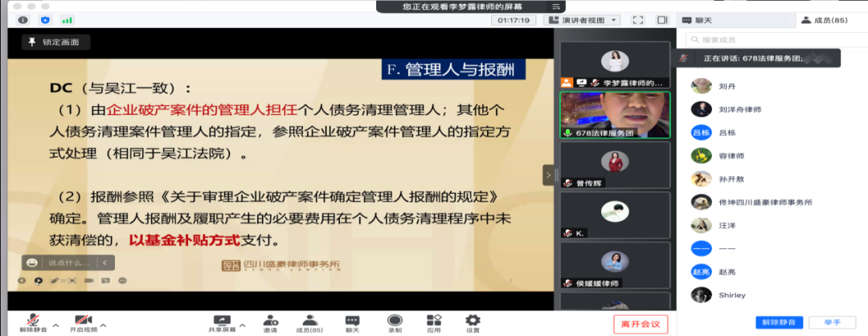
Task: Go to next slide arrow
Action: click(39, 281)
